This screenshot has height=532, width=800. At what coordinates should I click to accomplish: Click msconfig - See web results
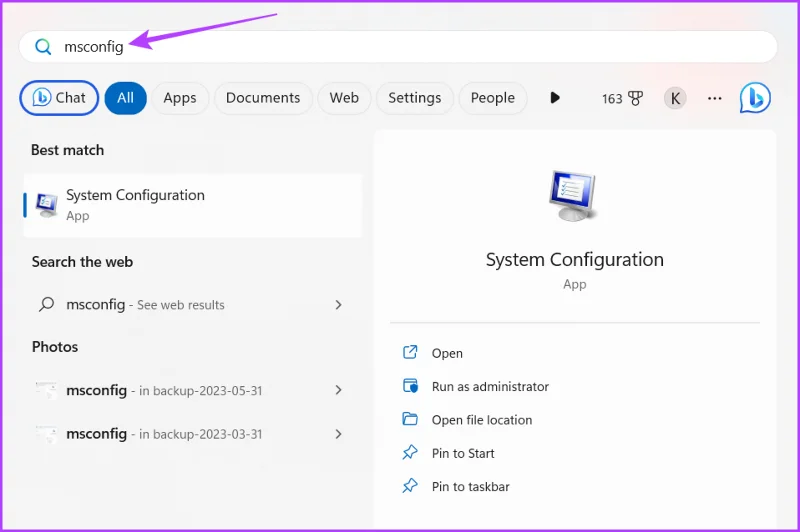click(x=193, y=305)
